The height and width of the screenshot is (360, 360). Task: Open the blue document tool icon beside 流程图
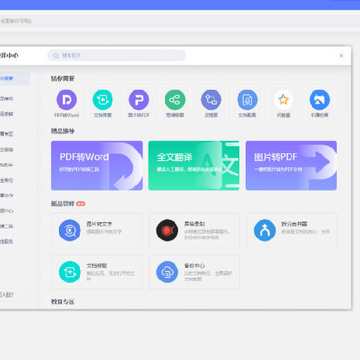pyautogui.click(x=247, y=100)
